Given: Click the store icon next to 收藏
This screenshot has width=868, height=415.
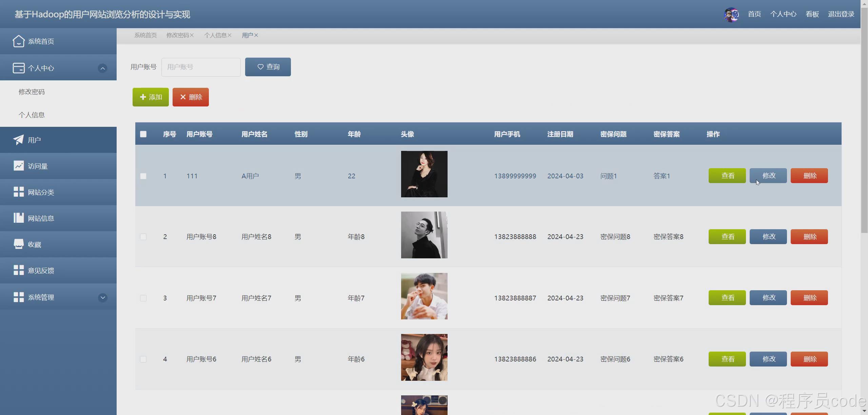Looking at the screenshot, I should tap(19, 244).
